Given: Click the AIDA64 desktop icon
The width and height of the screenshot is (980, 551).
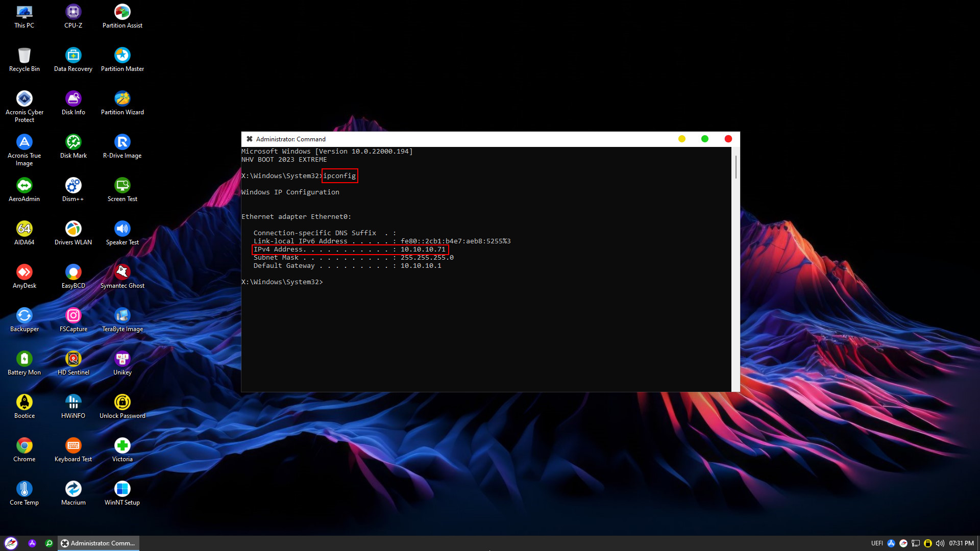Looking at the screenshot, I should tap(24, 229).
